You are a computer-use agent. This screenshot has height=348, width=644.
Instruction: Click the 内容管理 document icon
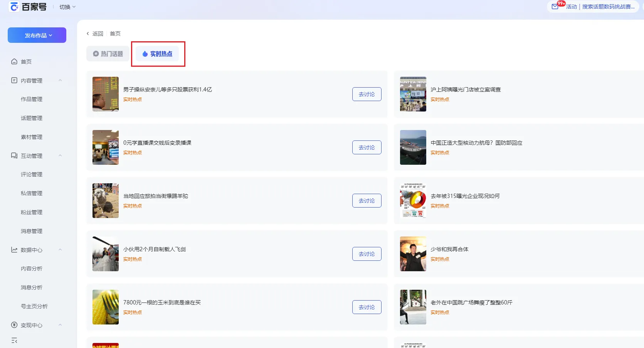pyautogui.click(x=14, y=80)
